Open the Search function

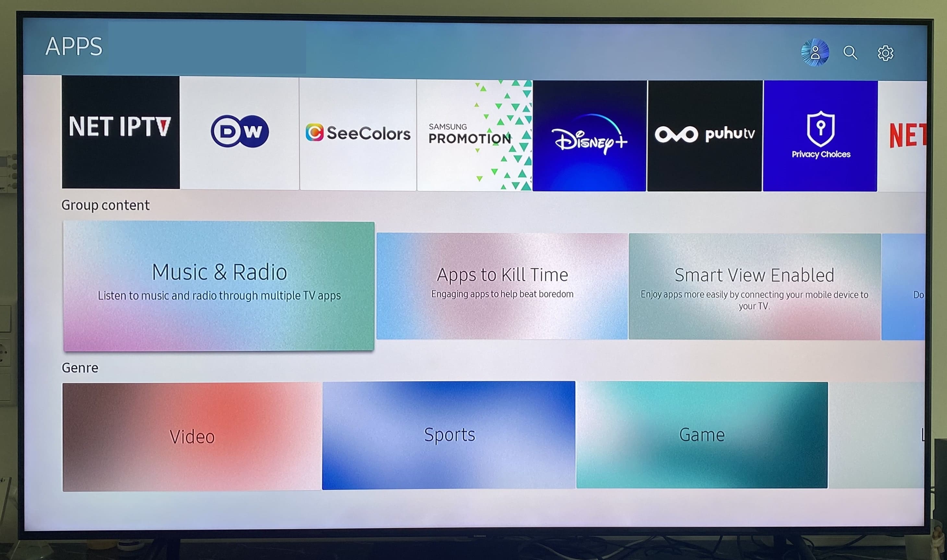850,52
